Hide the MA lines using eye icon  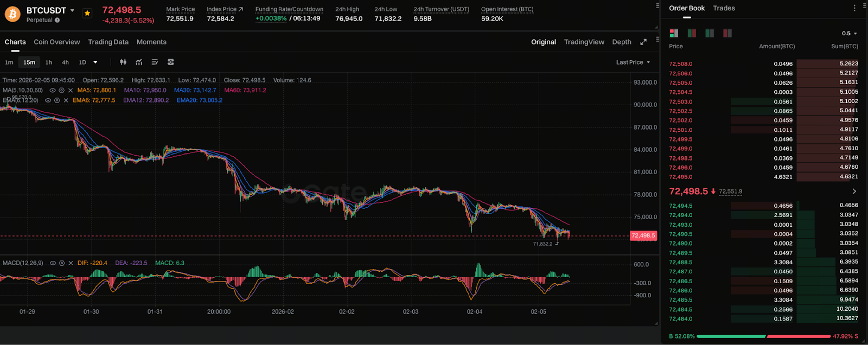coord(53,91)
